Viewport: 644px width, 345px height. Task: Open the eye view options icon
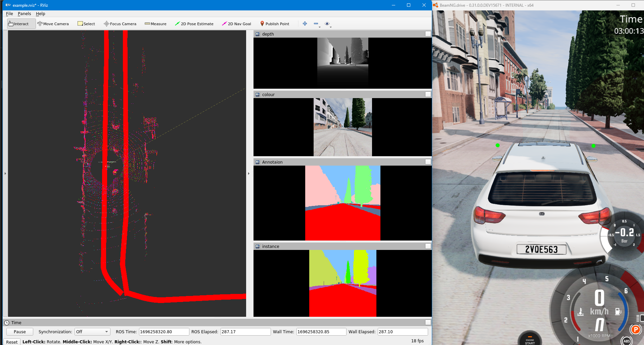click(327, 24)
